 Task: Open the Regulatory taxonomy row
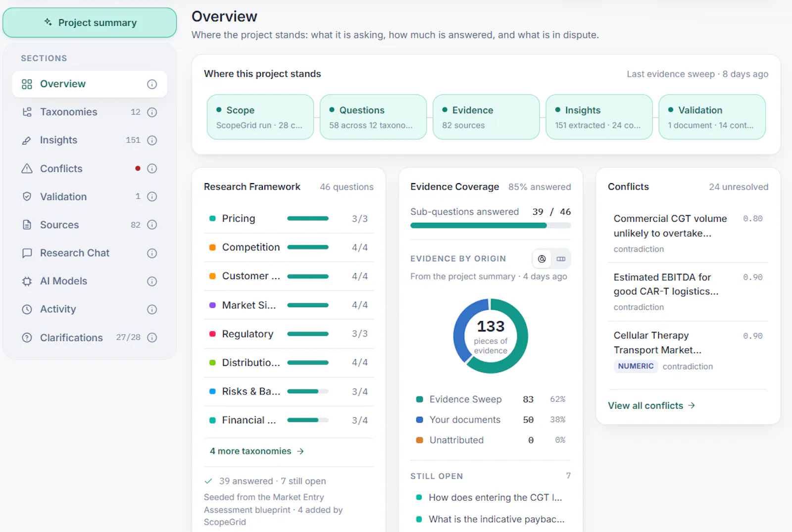click(x=289, y=334)
